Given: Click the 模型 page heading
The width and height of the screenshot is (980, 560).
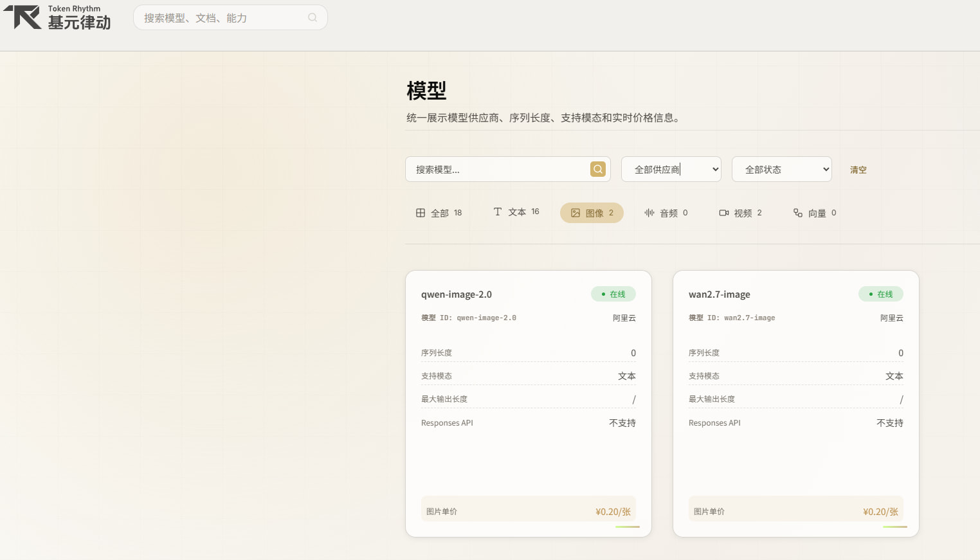Looking at the screenshot, I should pos(426,91).
